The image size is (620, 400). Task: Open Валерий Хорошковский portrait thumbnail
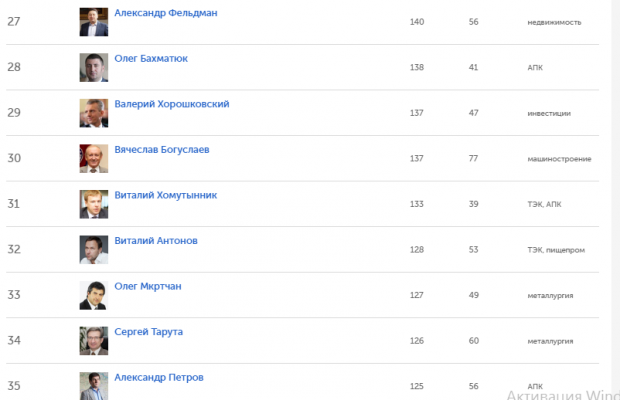tap(94, 113)
